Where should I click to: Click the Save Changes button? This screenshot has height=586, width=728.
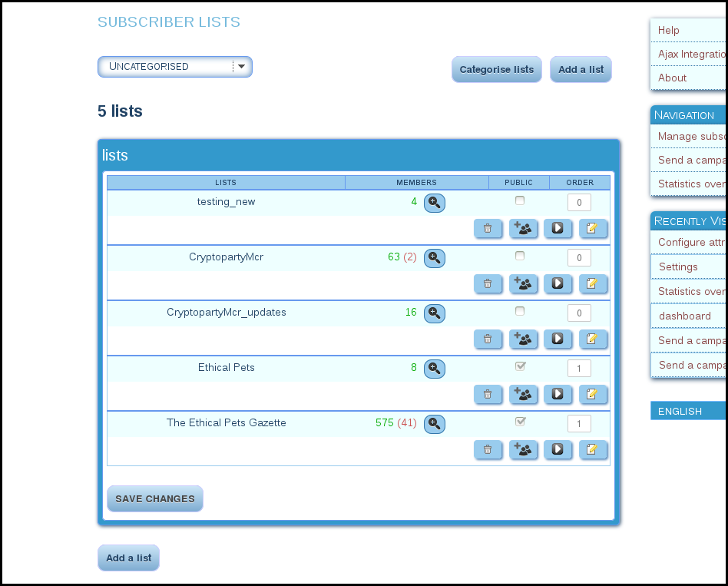pos(154,498)
